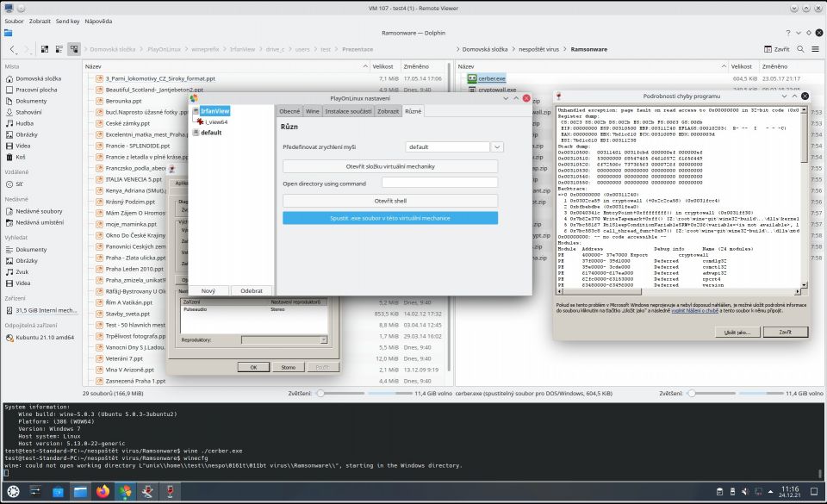827x504 pixels.
Task: Click Zavřít button in error dialog
Action: click(x=786, y=333)
